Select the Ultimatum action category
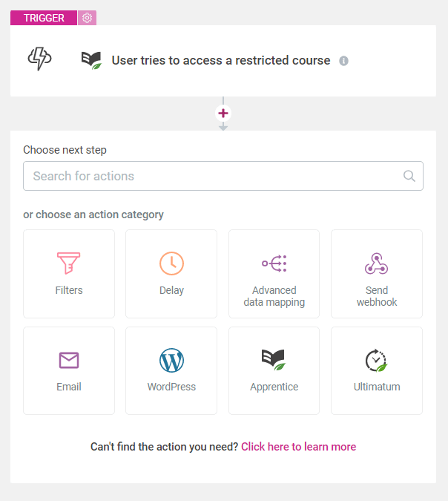 (x=377, y=370)
